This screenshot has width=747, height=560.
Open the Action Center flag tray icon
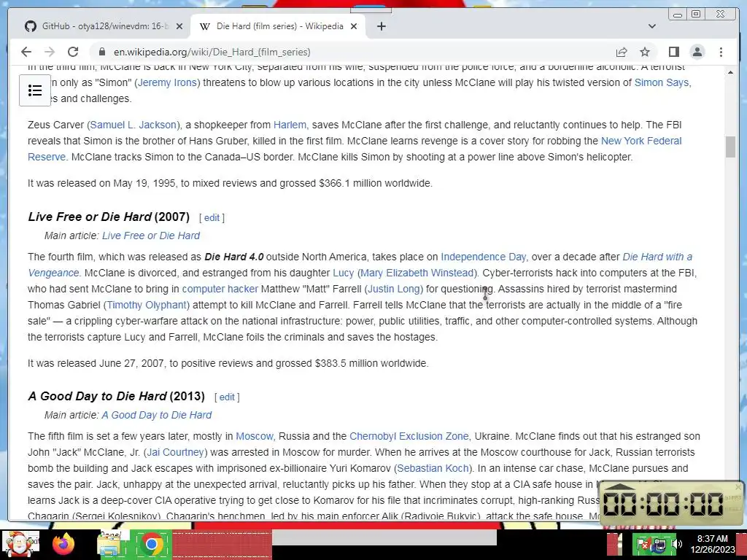point(643,544)
